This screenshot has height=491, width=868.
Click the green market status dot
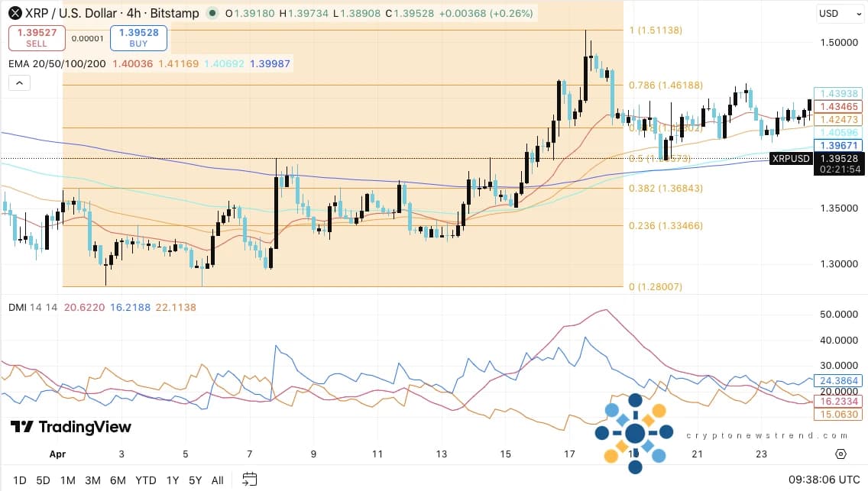212,13
